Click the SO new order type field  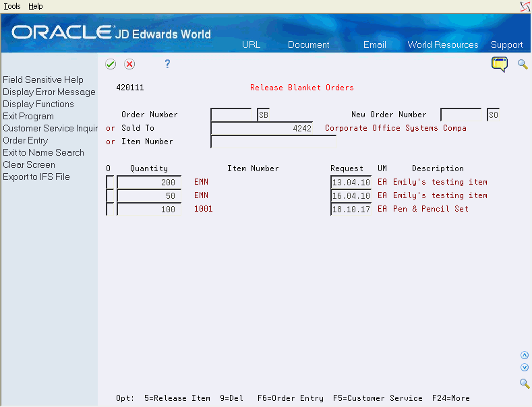click(x=493, y=115)
